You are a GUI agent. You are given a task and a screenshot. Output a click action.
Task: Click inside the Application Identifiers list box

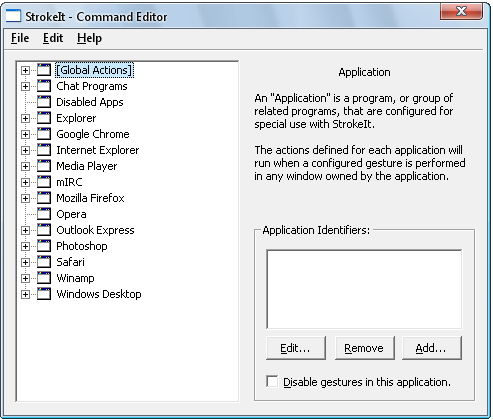[364, 289]
